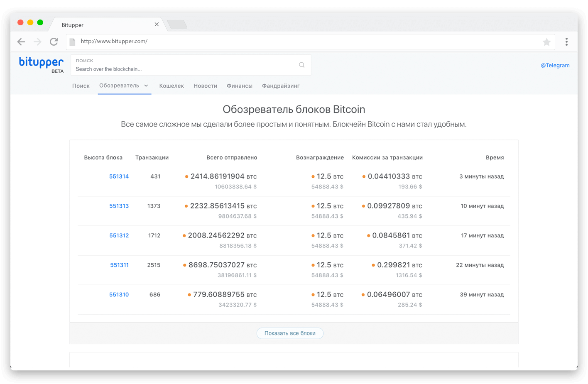Open block 551312 link
The width and height of the screenshot is (588, 384).
(119, 235)
